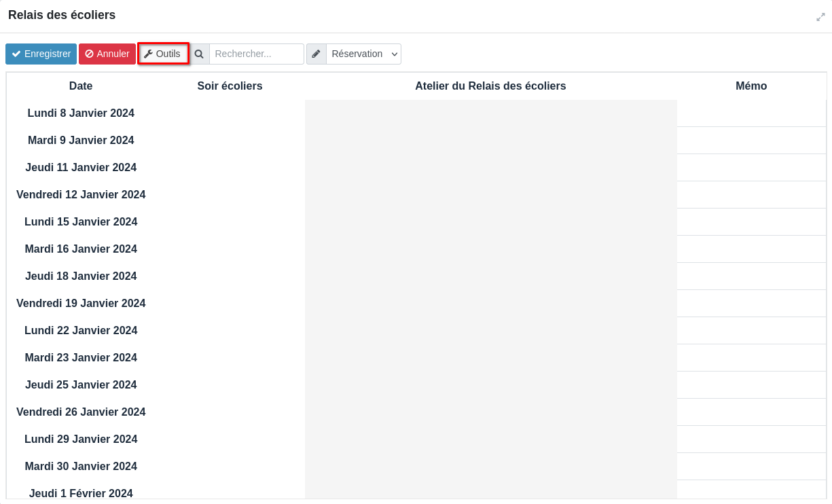Toggle Soir écoliers for Mardi 9 Janvier 2024
This screenshot has height=504, width=832.
point(230,141)
